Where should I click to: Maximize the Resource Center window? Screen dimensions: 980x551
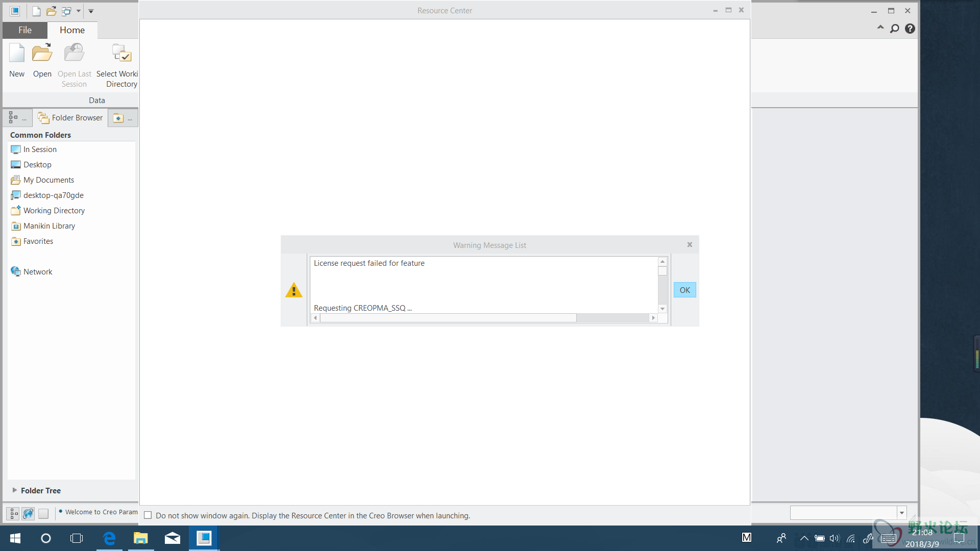click(728, 10)
